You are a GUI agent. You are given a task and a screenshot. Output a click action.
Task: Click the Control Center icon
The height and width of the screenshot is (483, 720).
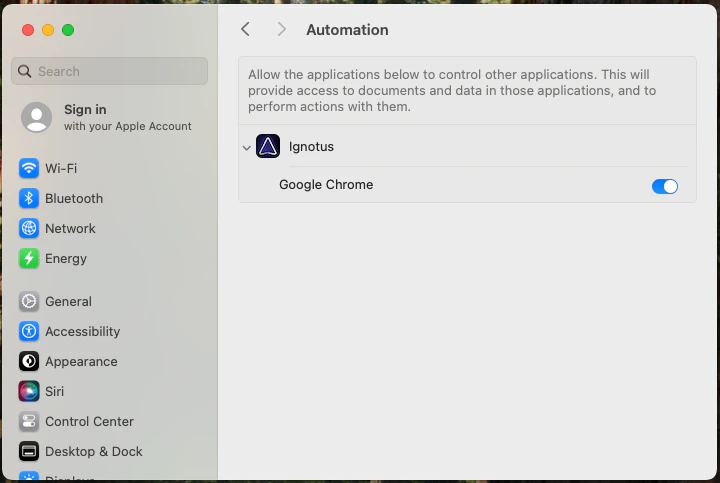[28, 421]
